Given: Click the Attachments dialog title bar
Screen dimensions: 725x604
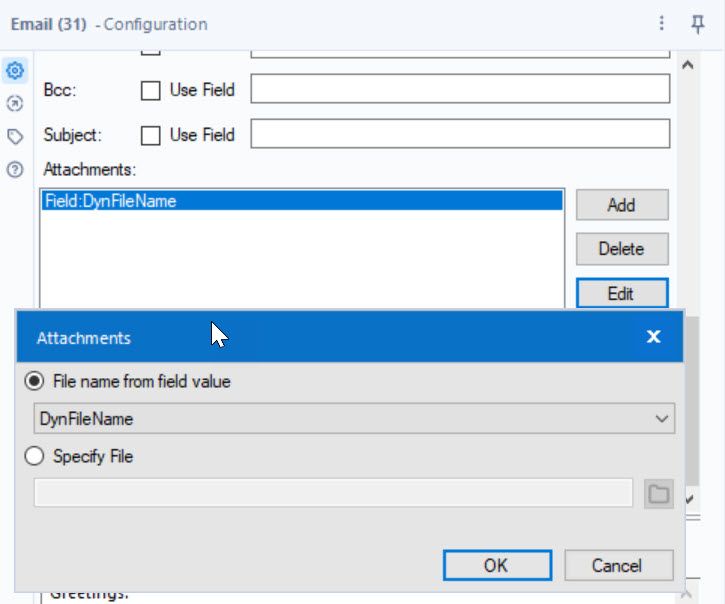Looking at the screenshot, I should click(x=350, y=337).
